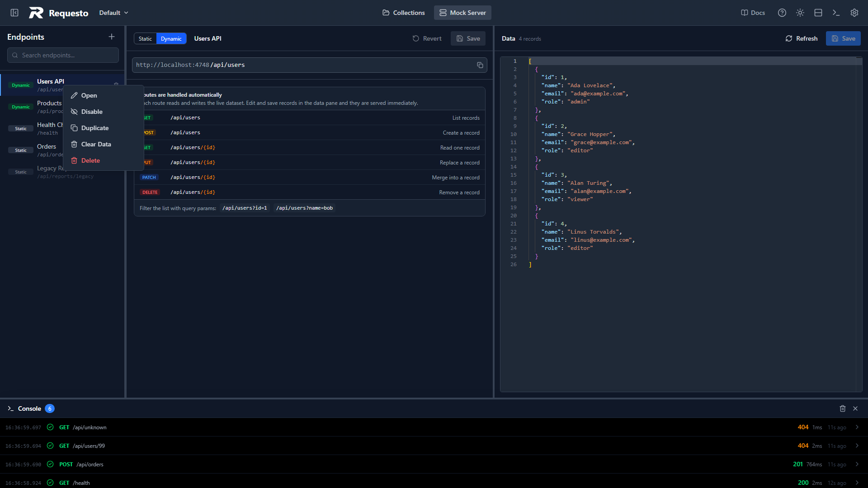Select the Static mode toggle
The height and width of the screenshot is (488, 868).
tap(145, 38)
